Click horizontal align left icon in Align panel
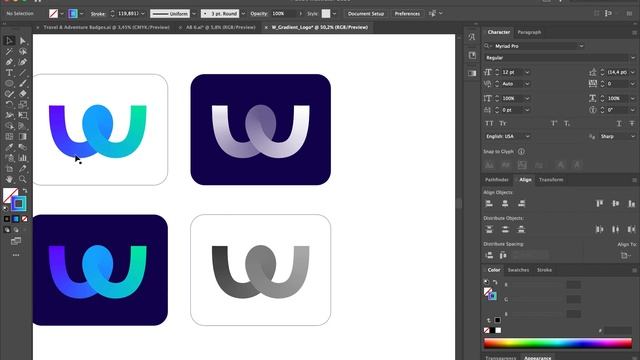 point(489,203)
